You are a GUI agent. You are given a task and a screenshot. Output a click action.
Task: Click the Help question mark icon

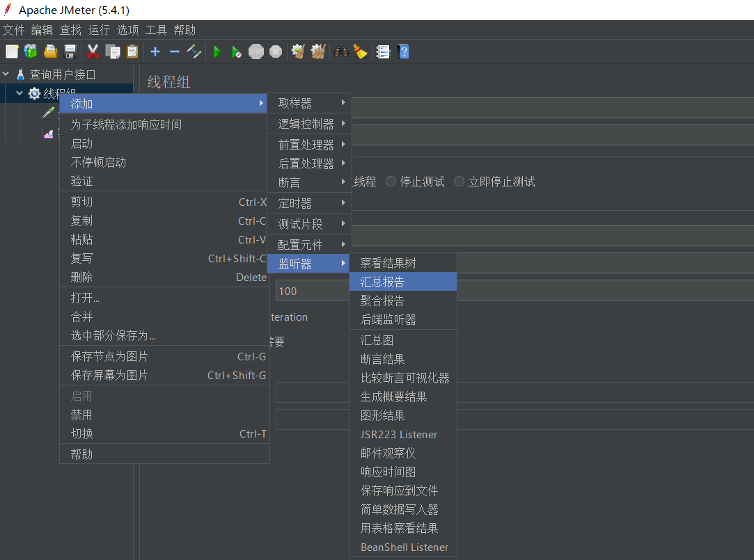[403, 51]
